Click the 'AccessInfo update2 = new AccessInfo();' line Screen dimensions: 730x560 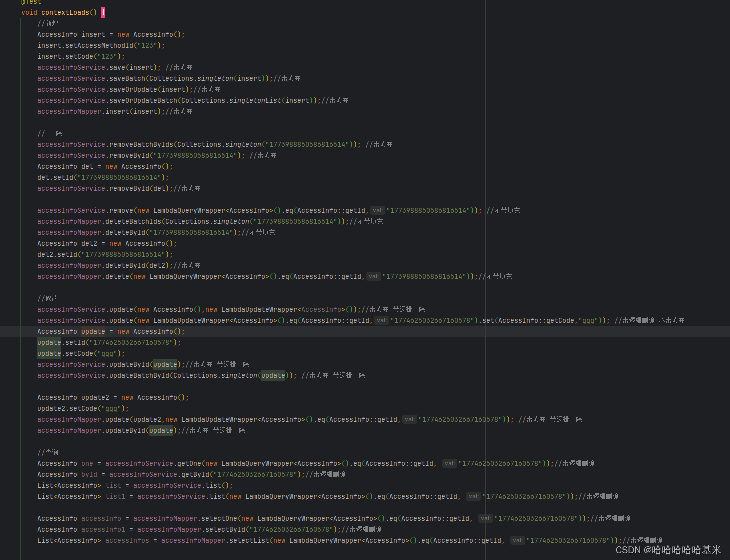tap(113, 397)
